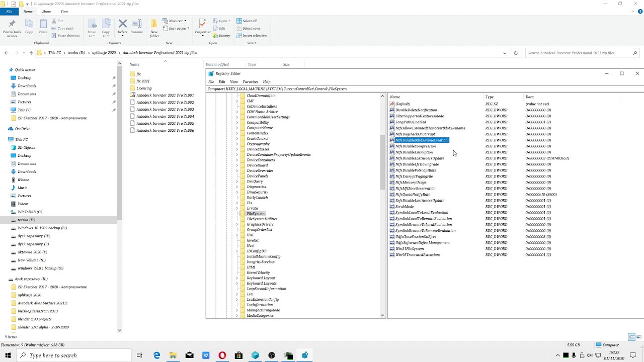Screen dimensions: 644x362
Task: Open Opera from the taskbar
Action: 222,355
